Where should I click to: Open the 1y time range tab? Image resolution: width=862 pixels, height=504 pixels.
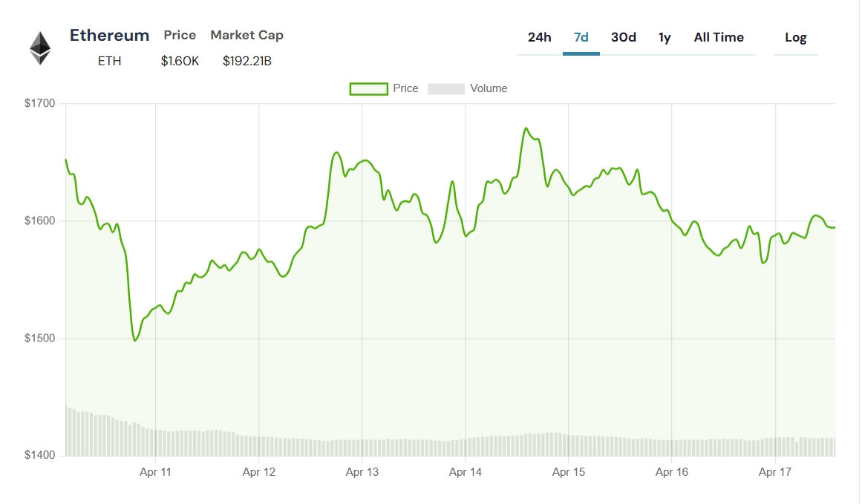pos(665,37)
